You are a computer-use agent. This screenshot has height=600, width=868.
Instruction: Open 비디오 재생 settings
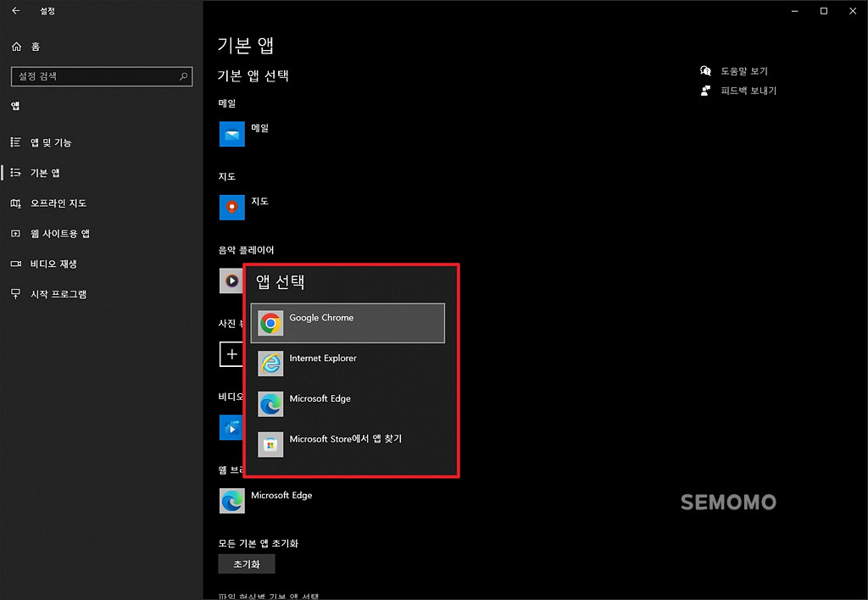(x=44, y=264)
